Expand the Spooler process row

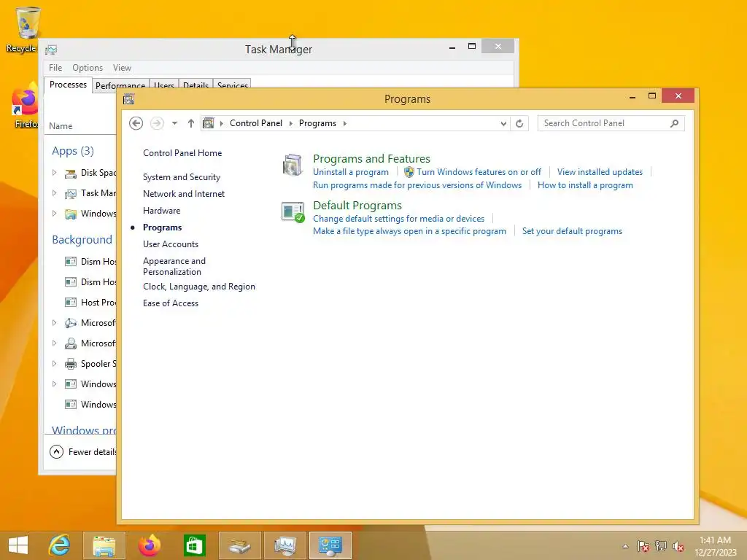[x=54, y=363]
